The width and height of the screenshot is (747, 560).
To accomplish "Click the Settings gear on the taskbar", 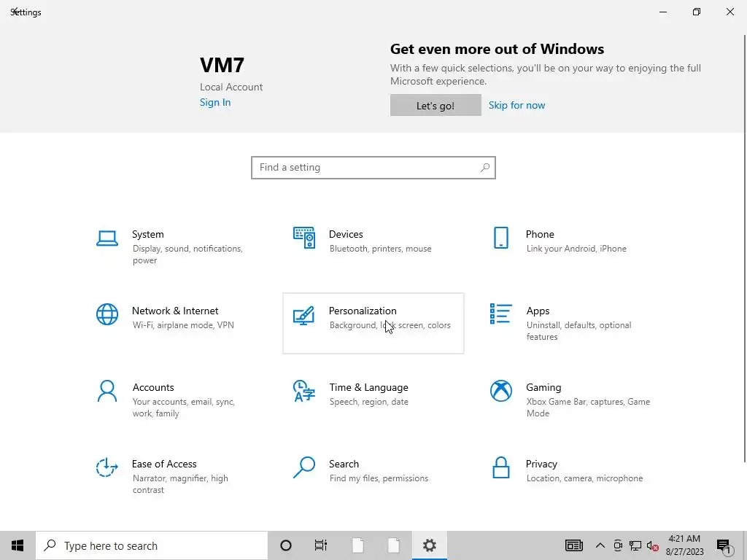I will 429,545.
